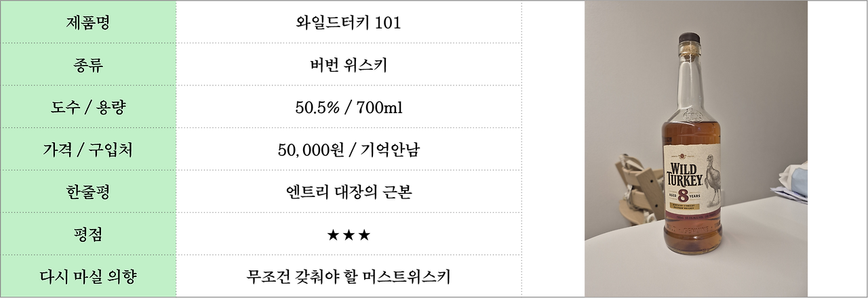Select the '도수 / 용량' label cell

(88, 107)
